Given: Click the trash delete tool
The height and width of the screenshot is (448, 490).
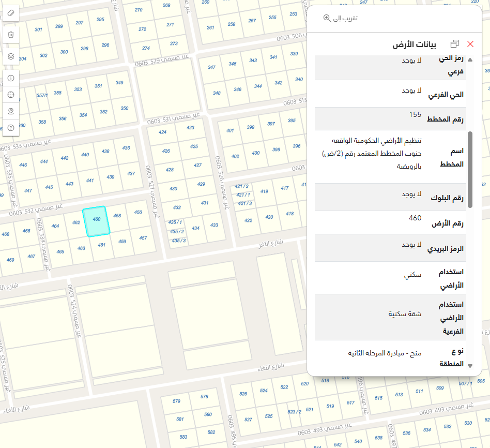Looking at the screenshot, I should (x=11, y=35).
